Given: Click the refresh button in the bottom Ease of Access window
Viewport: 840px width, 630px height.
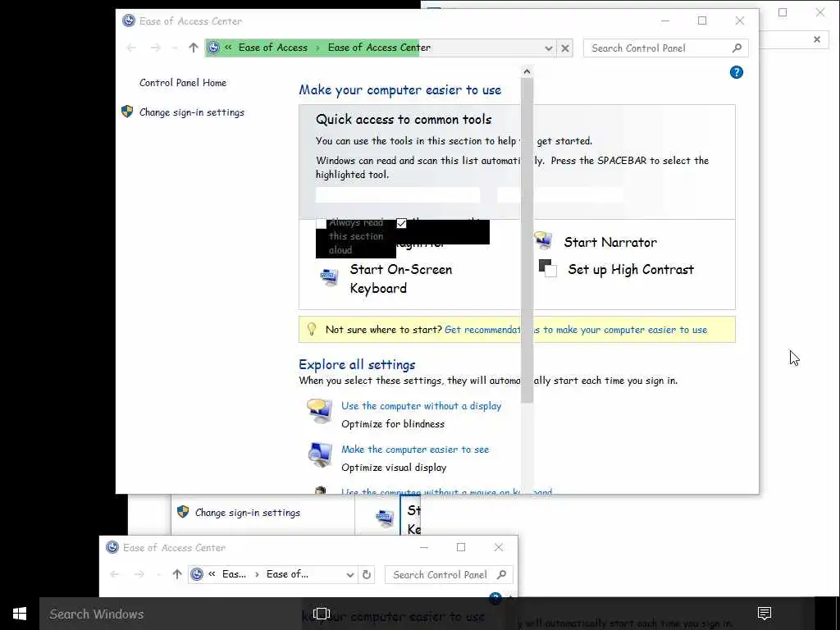Looking at the screenshot, I should point(367,574).
